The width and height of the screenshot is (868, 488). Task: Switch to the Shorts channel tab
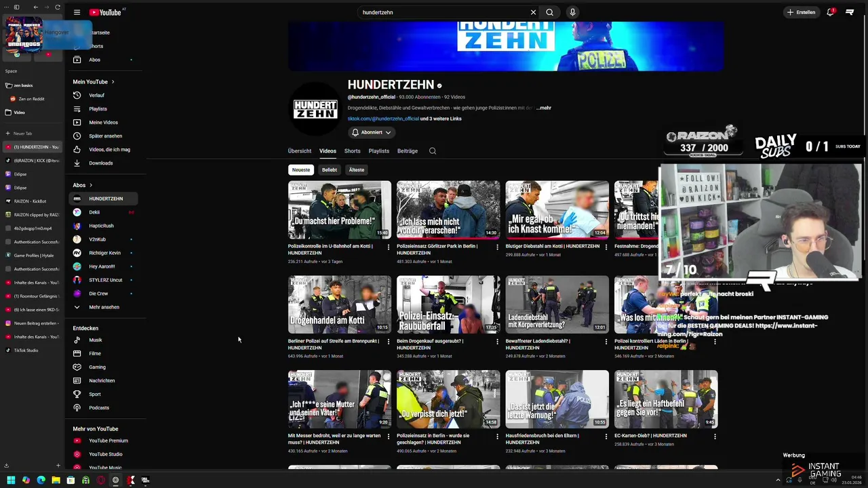click(x=353, y=151)
